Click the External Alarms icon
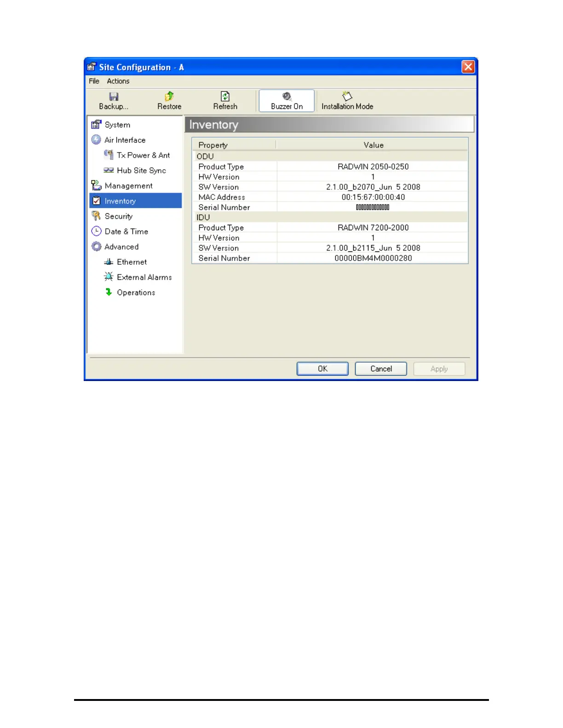Screen dimensions: 563x728 (109, 277)
